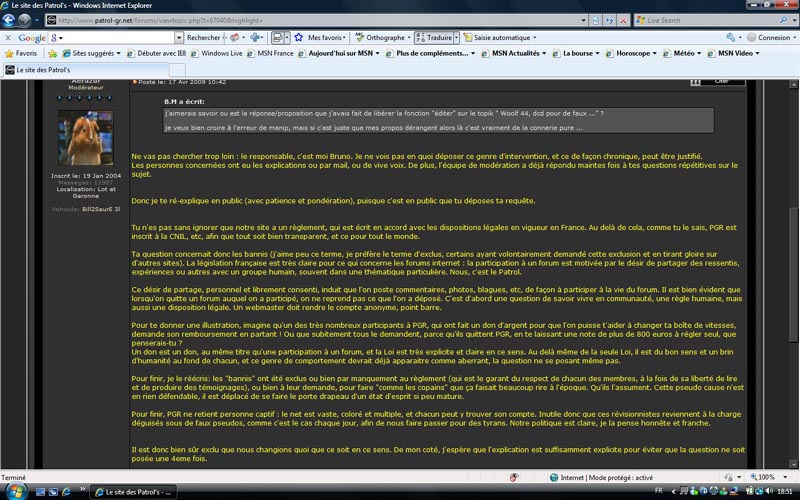Click the Mes favoris star icon

[x=299, y=37]
